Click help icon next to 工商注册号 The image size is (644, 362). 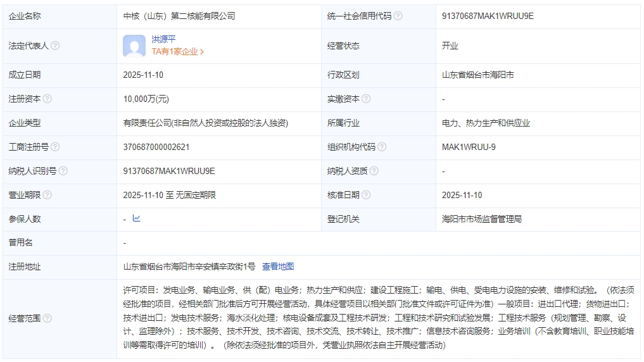[55, 147]
